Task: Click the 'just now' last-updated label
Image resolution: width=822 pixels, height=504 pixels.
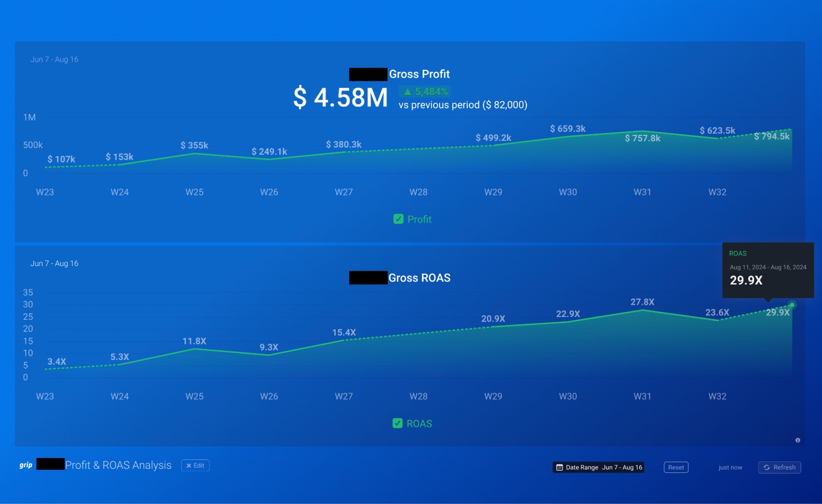Action: point(730,468)
